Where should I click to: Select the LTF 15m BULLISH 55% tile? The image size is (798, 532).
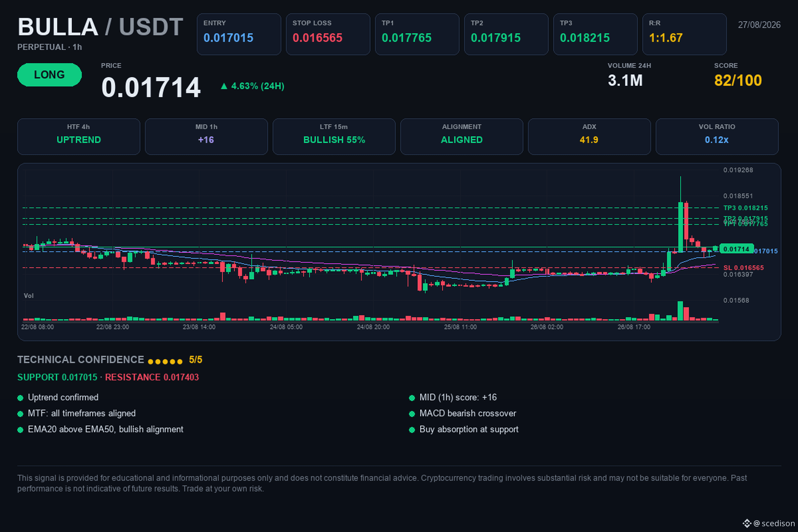pyautogui.click(x=334, y=136)
